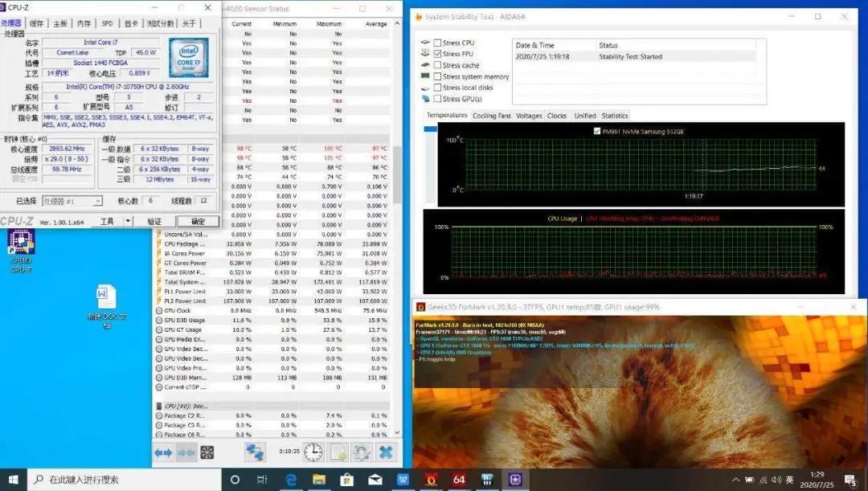Viewport: 868px width, 491px height.
Task: Click HWiNFO fan control icon
Action: coord(207,452)
